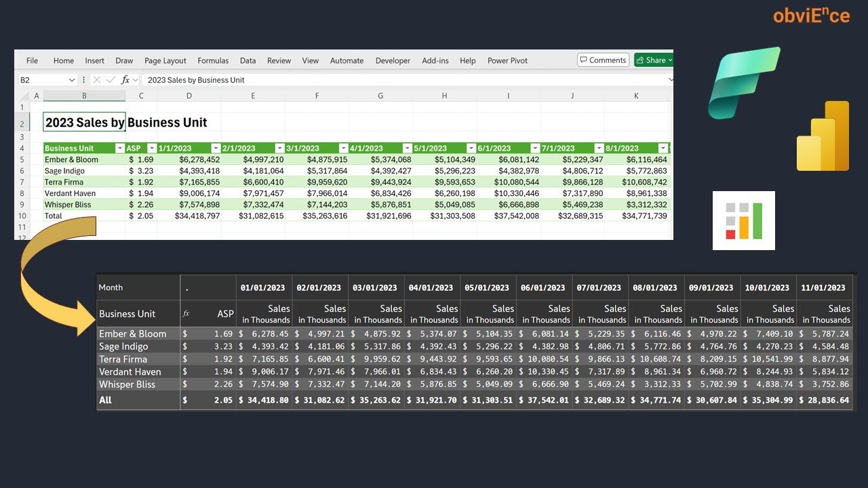Screen dimensions: 868x488
Task: Select the Data ribbon tab
Action: (248, 60)
